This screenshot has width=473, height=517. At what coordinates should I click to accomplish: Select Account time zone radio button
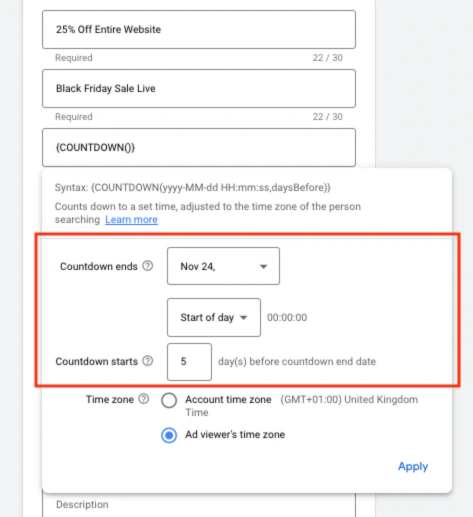click(169, 400)
